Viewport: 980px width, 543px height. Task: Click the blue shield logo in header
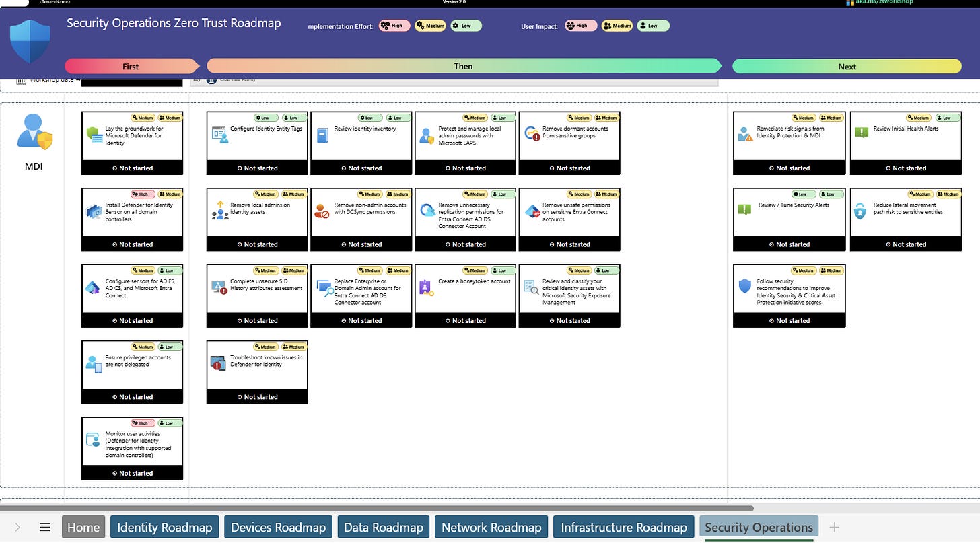pos(30,40)
